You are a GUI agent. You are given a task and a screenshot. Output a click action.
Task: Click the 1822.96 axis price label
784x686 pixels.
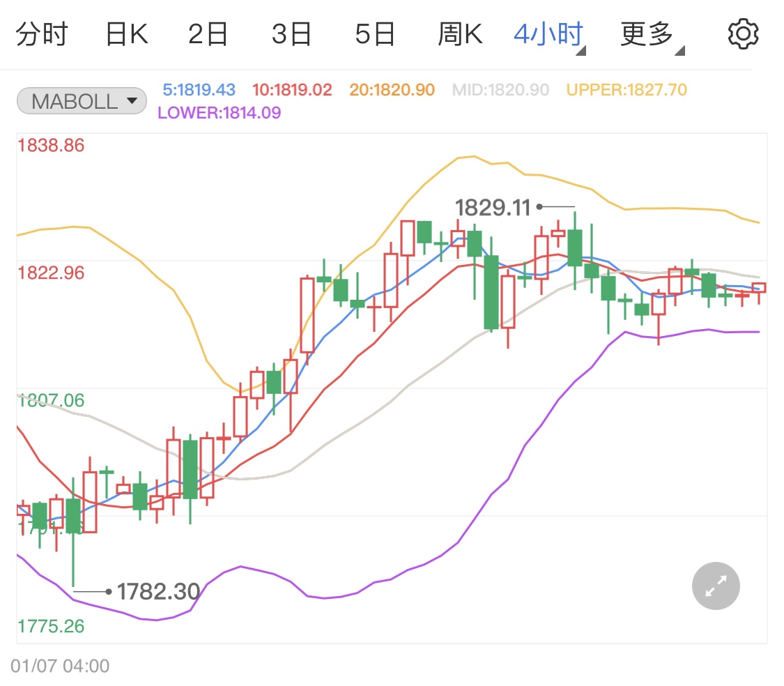point(51,273)
